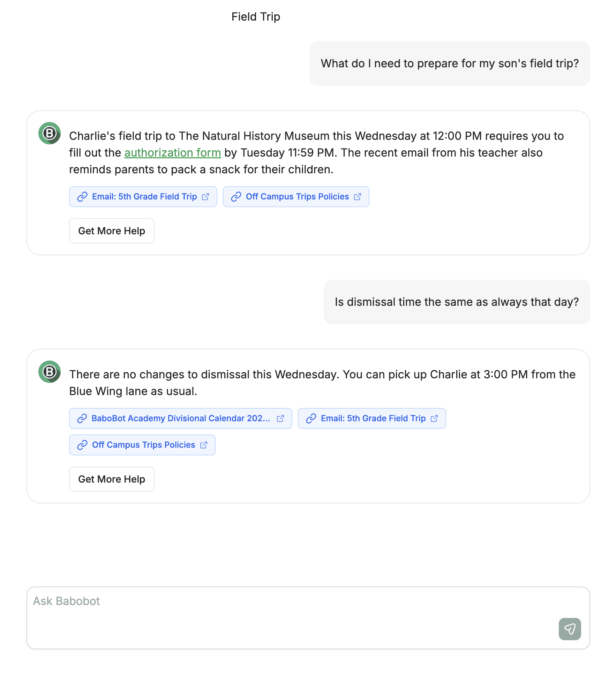Screen dimensions: 616x673
Task: Click external-link icon on first Off Campus chip
Action: point(358,197)
